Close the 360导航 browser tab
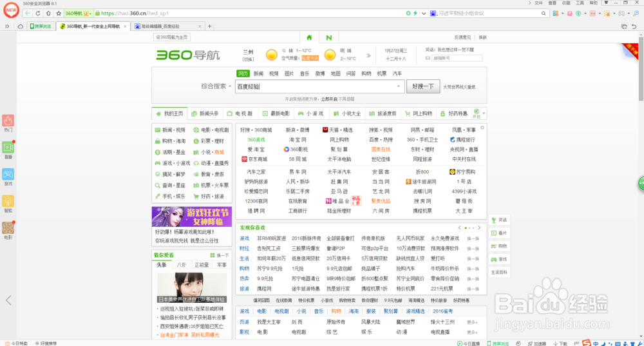644x346 pixels. (x=125, y=26)
